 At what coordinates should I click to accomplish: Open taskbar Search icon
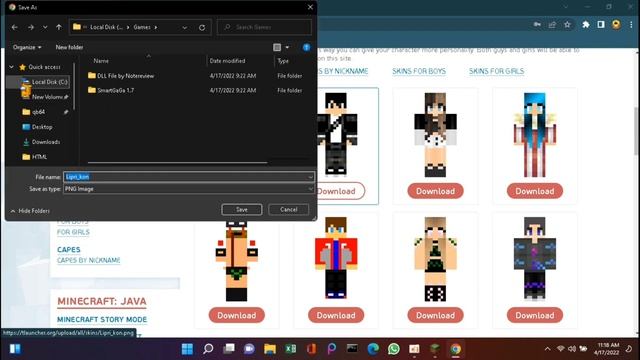pyautogui.click(x=208, y=349)
